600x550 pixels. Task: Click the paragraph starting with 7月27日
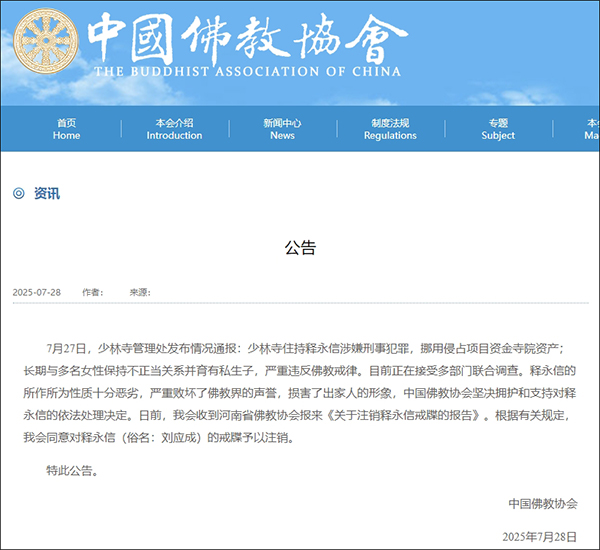(300, 393)
